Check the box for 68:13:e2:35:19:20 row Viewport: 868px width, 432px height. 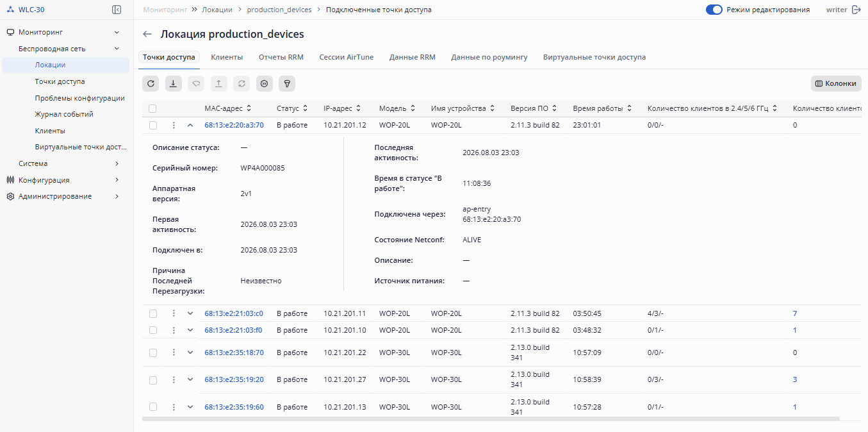coord(152,379)
